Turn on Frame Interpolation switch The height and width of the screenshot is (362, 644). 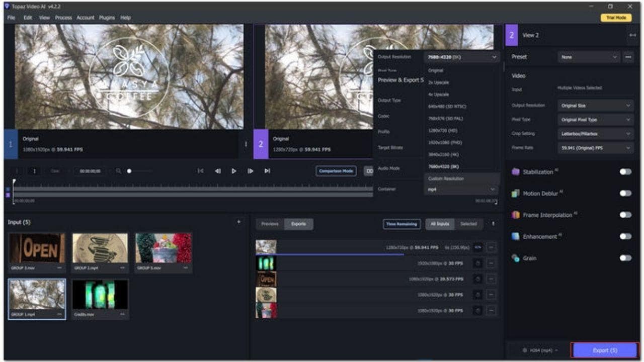click(625, 215)
